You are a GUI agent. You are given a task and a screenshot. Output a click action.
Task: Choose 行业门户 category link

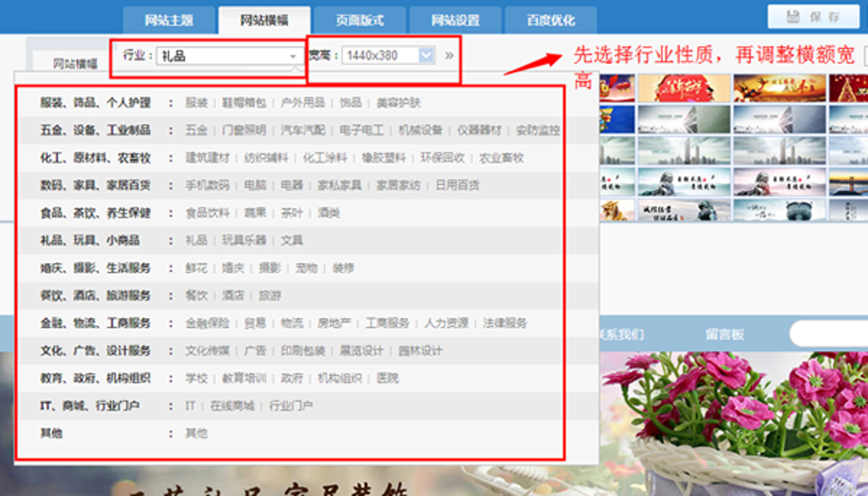pyautogui.click(x=291, y=406)
